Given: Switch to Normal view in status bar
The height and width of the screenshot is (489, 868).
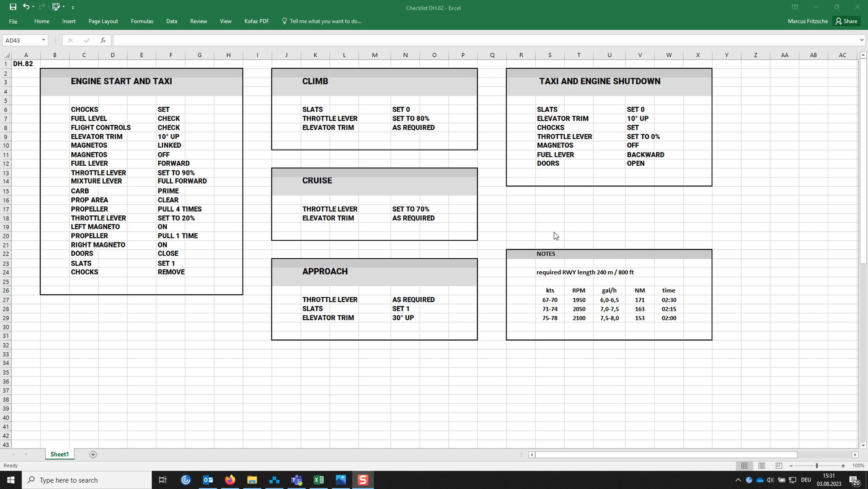Looking at the screenshot, I should [x=744, y=465].
